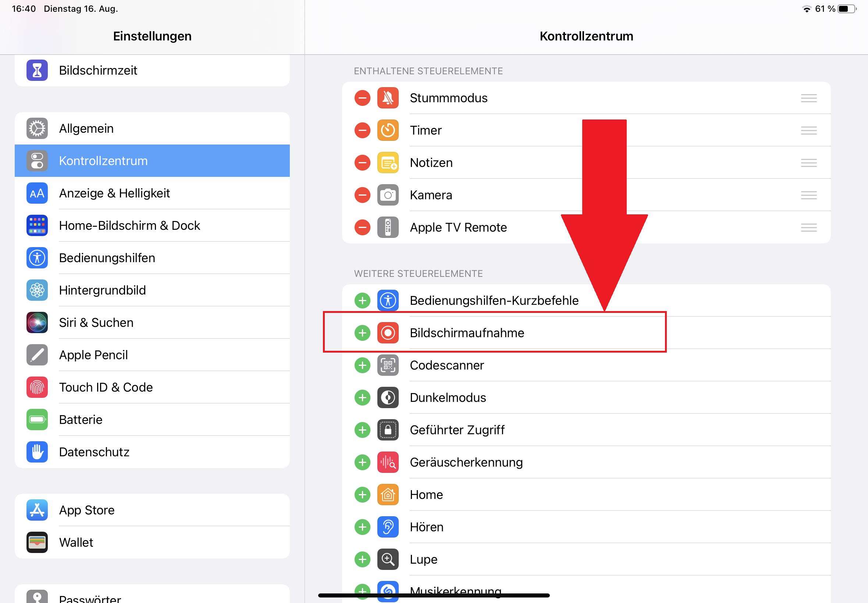Grab the Notizen reorder handle

pos(809,163)
